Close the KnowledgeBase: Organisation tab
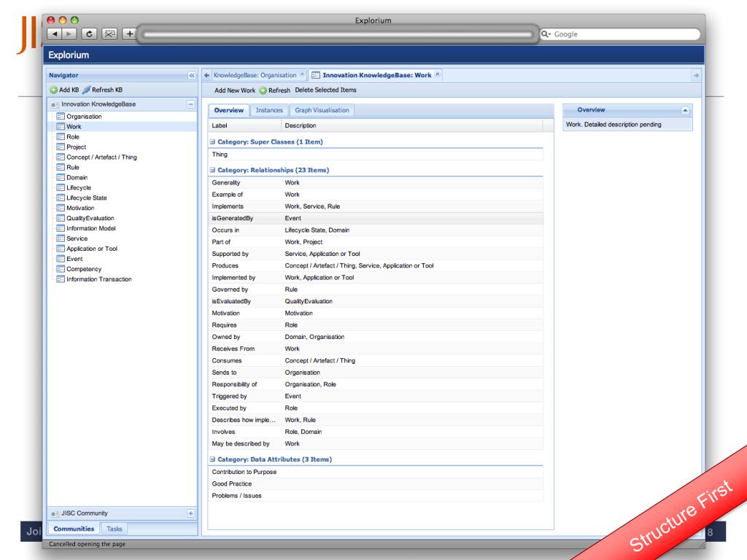The width and height of the screenshot is (747, 560). coord(302,74)
